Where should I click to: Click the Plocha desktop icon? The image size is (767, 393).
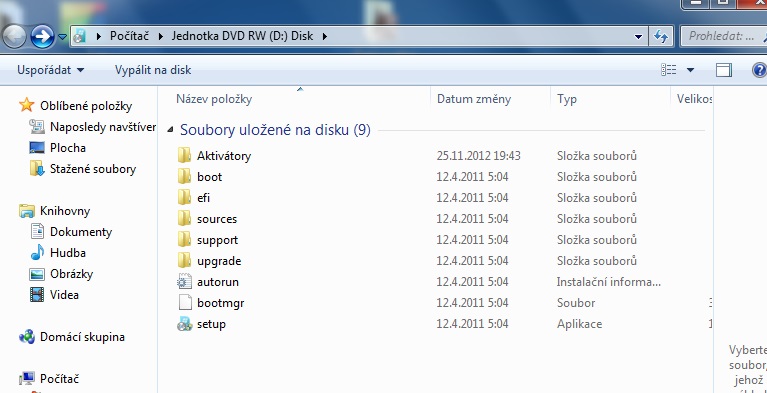37,148
